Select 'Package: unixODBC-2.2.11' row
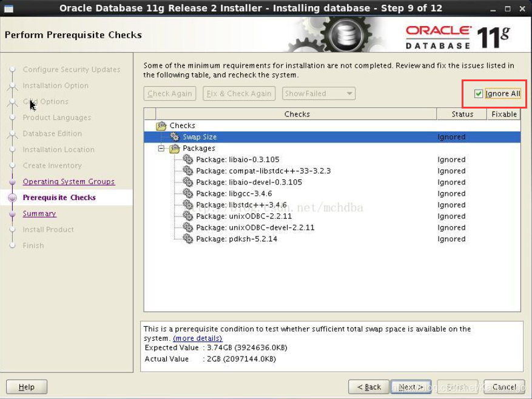This screenshot has height=399, width=532. 332,216
